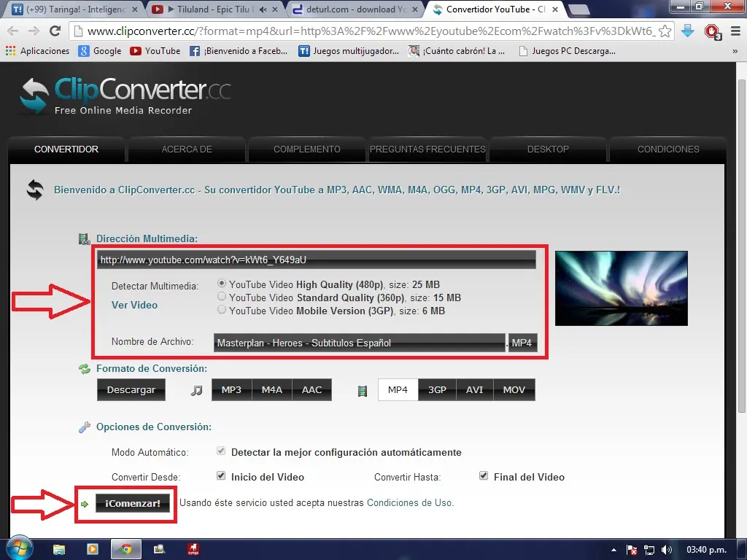Open the CONDICIONES site tab

[x=668, y=149]
